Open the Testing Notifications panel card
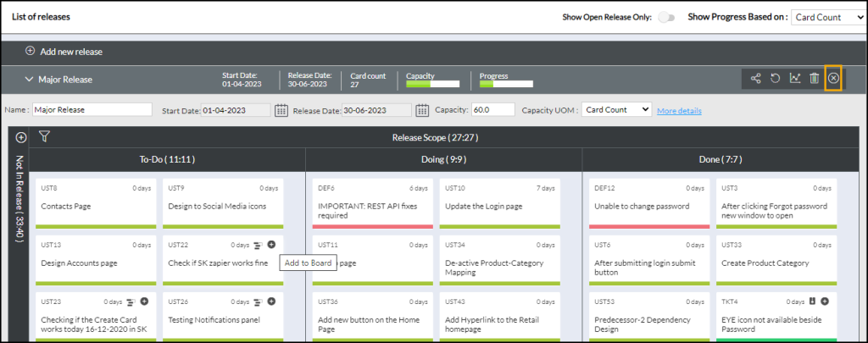This screenshot has height=343, width=868. [223, 317]
